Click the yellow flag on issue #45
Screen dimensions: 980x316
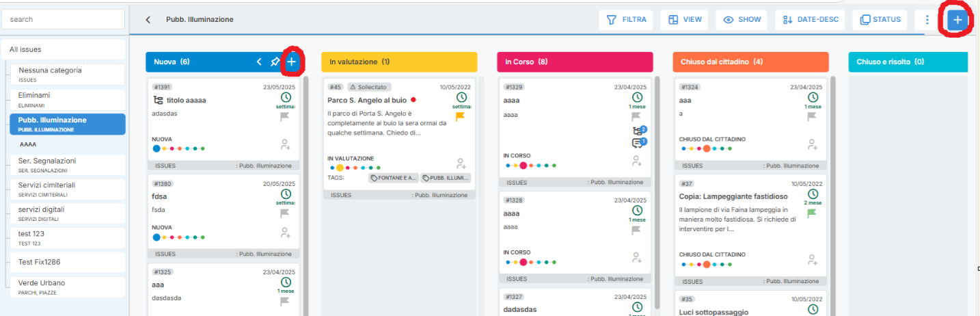(x=461, y=117)
